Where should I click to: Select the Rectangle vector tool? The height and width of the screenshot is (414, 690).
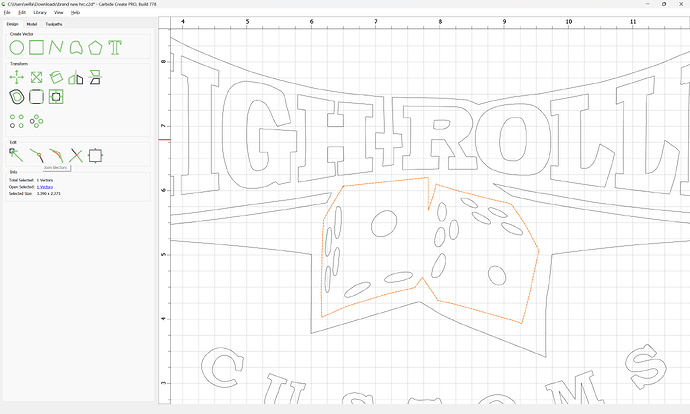pyautogui.click(x=37, y=48)
